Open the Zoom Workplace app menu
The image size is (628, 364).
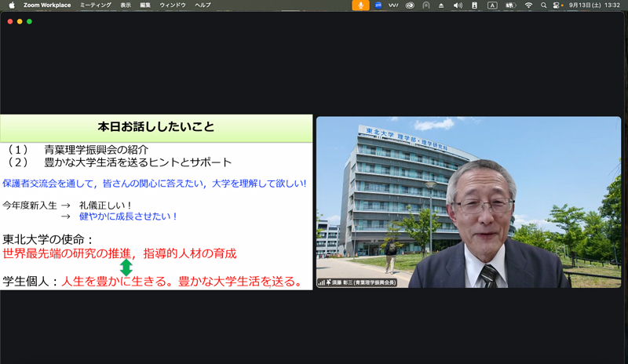[x=47, y=5]
